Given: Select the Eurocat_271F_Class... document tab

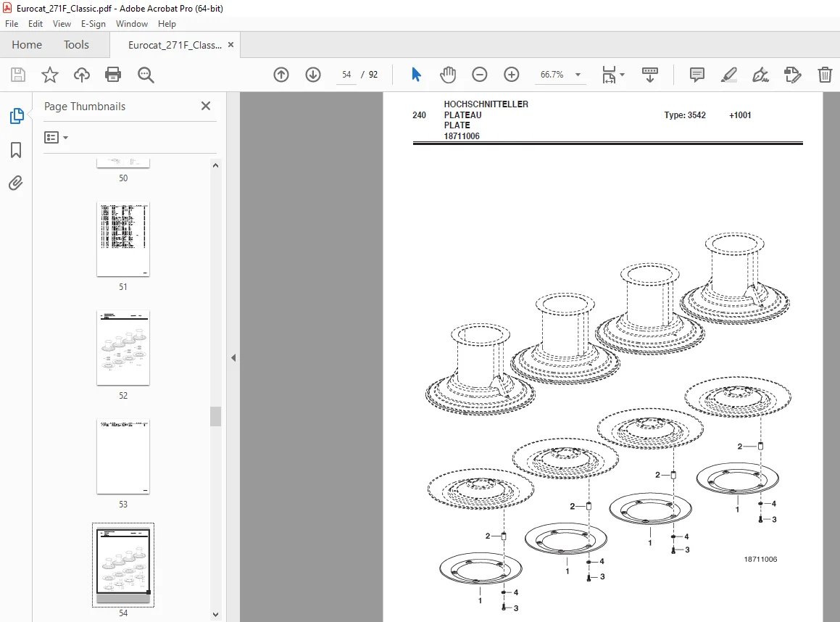Looking at the screenshot, I should [x=175, y=45].
